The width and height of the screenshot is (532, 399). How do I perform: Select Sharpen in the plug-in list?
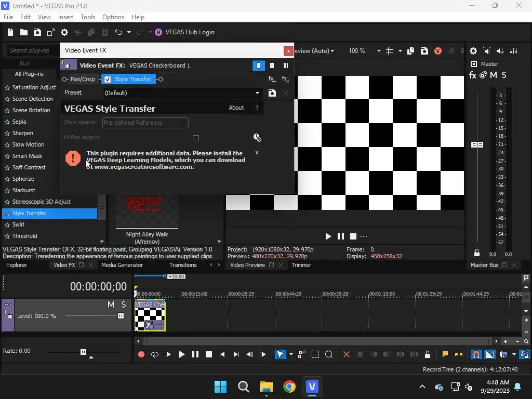(22, 133)
